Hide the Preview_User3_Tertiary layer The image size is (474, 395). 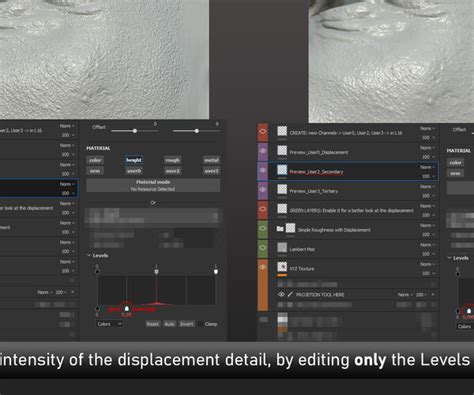tap(263, 190)
